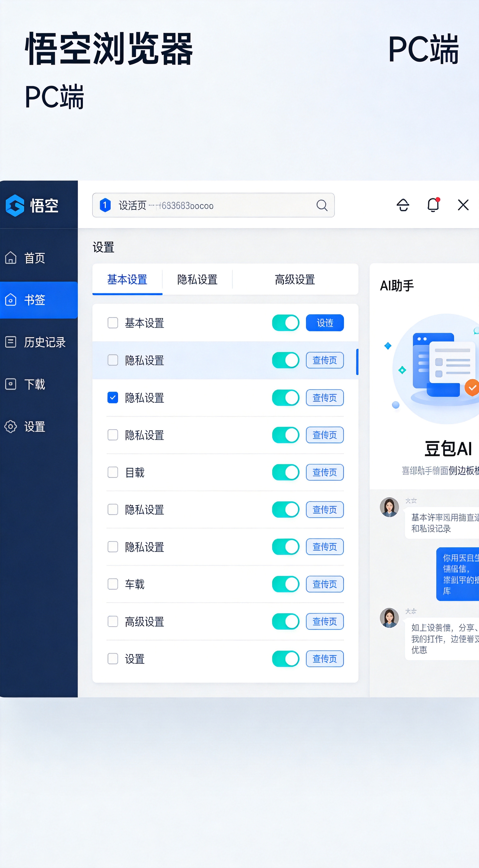The width and height of the screenshot is (479, 868).
Task: Click 查传页 in the 目载 row
Action: [325, 472]
